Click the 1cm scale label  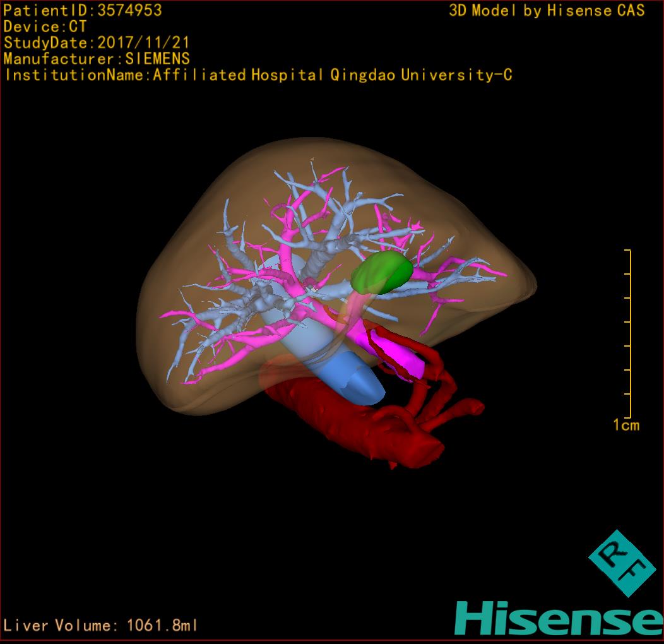[x=626, y=426]
